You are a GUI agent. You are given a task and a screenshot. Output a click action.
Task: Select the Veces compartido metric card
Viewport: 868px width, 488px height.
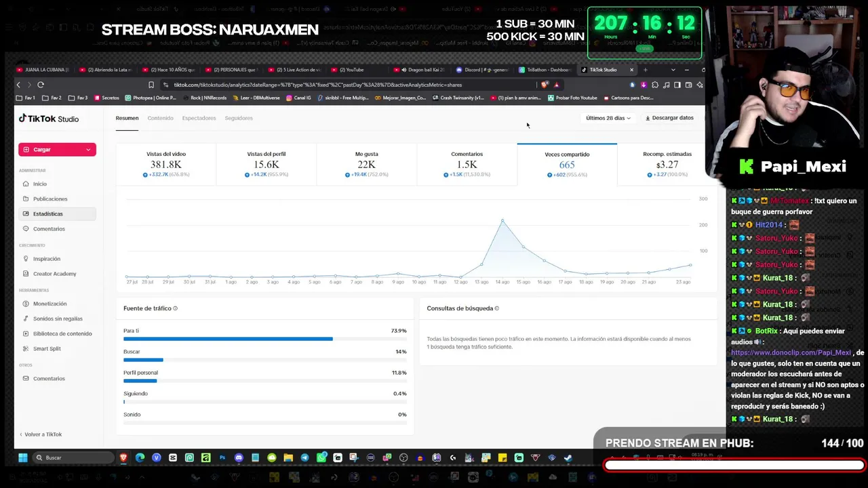[567, 165]
